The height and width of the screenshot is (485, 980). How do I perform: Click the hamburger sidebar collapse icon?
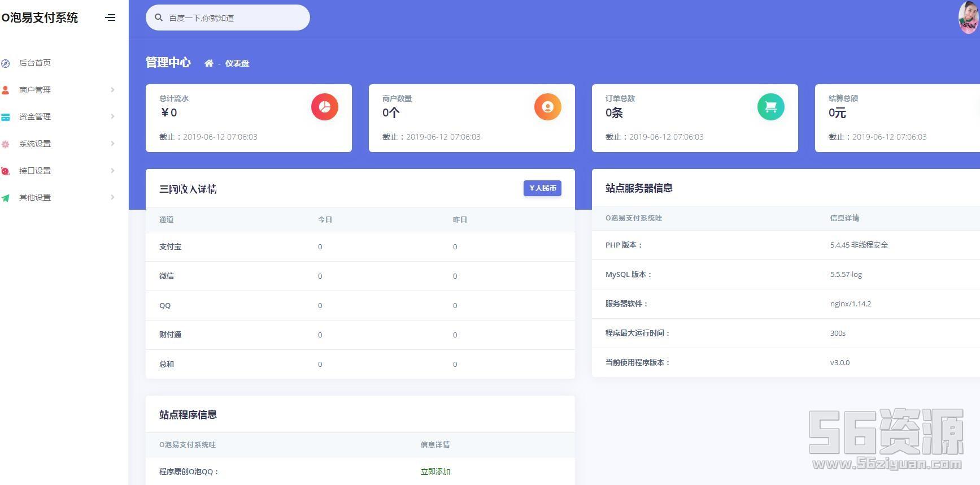point(110,18)
